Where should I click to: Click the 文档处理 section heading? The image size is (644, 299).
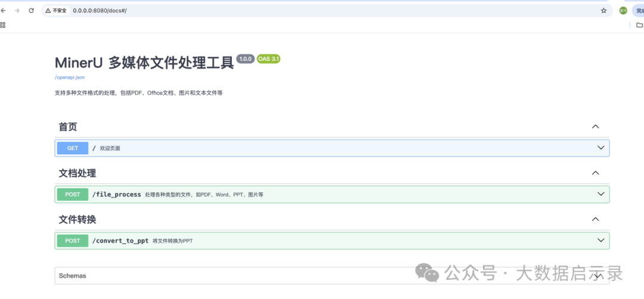[77, 173]
